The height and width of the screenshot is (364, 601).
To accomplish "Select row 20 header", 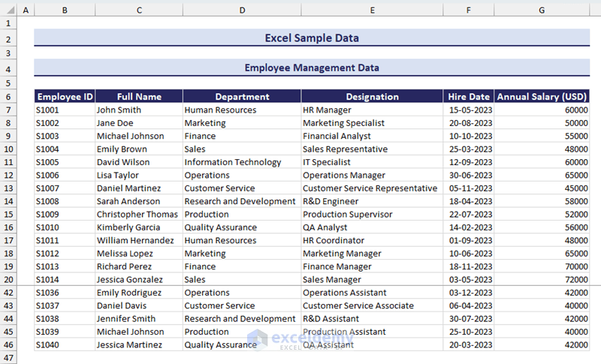I will 8,279.
